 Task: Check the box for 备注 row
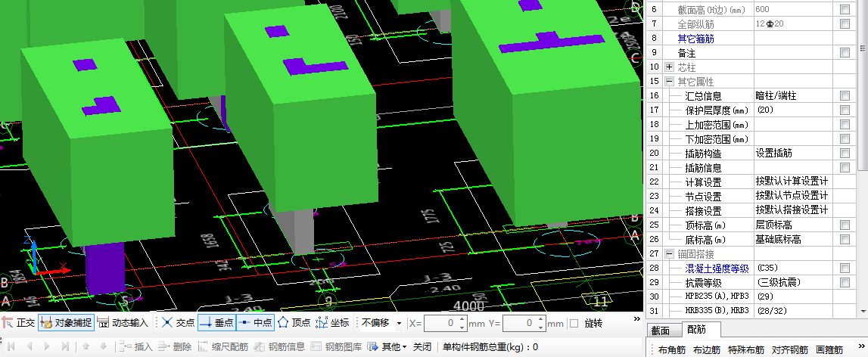click(845, 53)
